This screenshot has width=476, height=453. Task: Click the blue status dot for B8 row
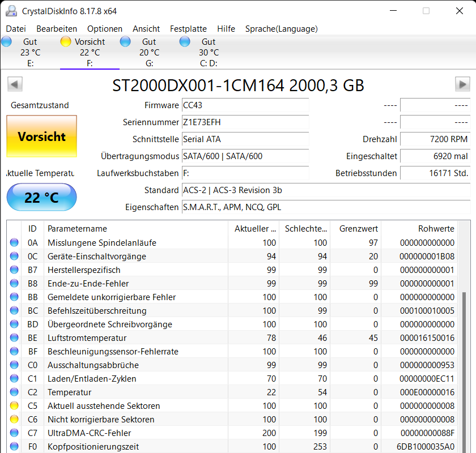click(x=14, y=283)
